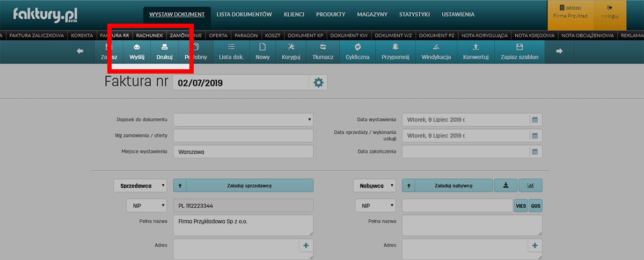Switch to the Paragon document tab
Screen dimensions: 644x260
pyautogui.click(x=246, y=35)
